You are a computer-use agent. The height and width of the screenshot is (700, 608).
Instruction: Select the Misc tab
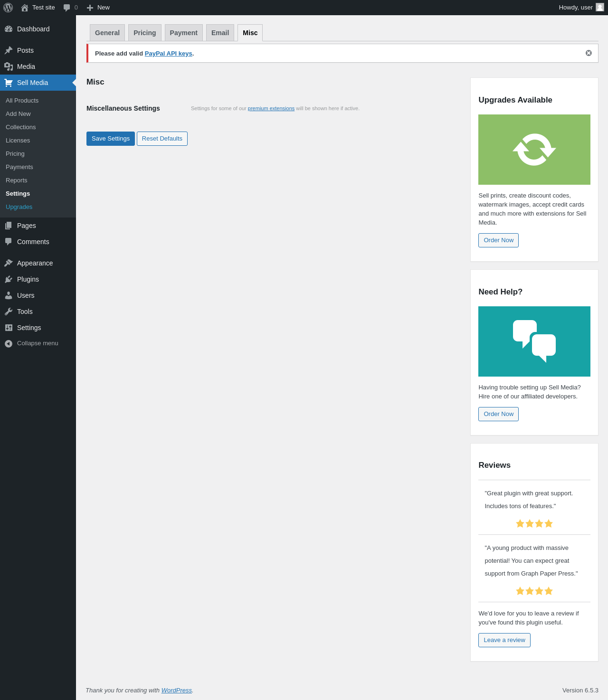click(x=250, y=33)
